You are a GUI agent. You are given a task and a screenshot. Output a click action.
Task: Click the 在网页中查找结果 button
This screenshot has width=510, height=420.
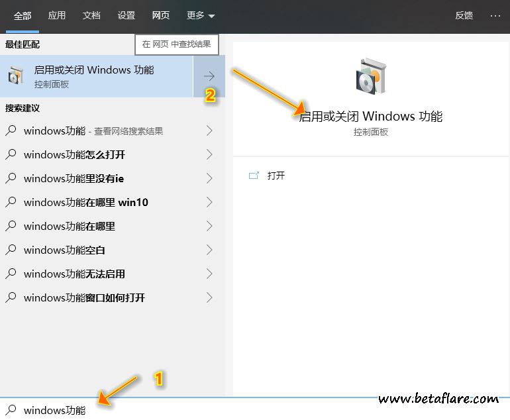(x=177, y=44)
